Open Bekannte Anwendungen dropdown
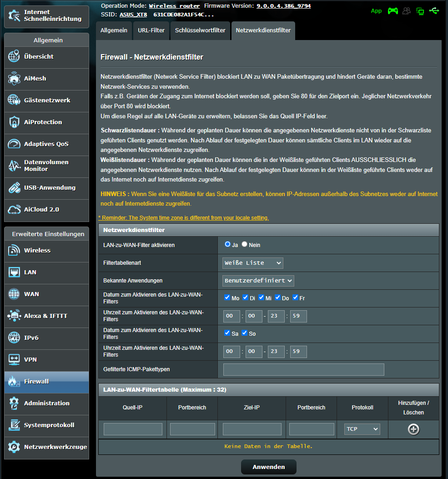 258,280
